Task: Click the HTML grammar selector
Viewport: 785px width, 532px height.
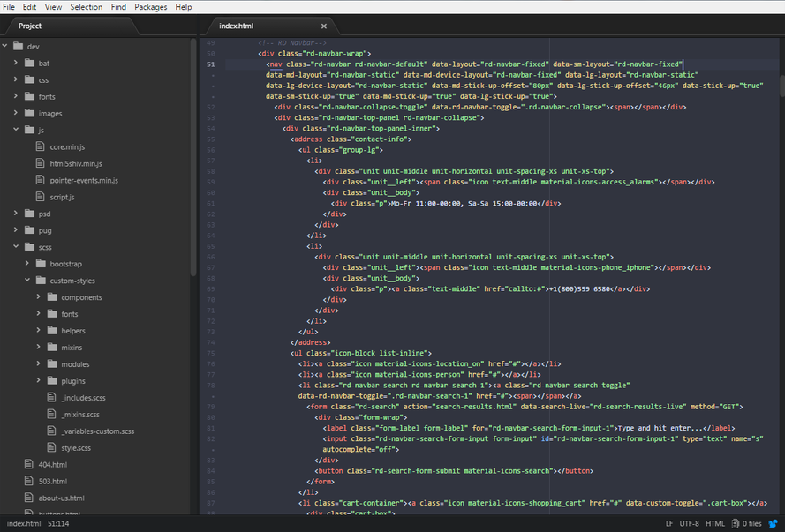Action: (715, 524)
